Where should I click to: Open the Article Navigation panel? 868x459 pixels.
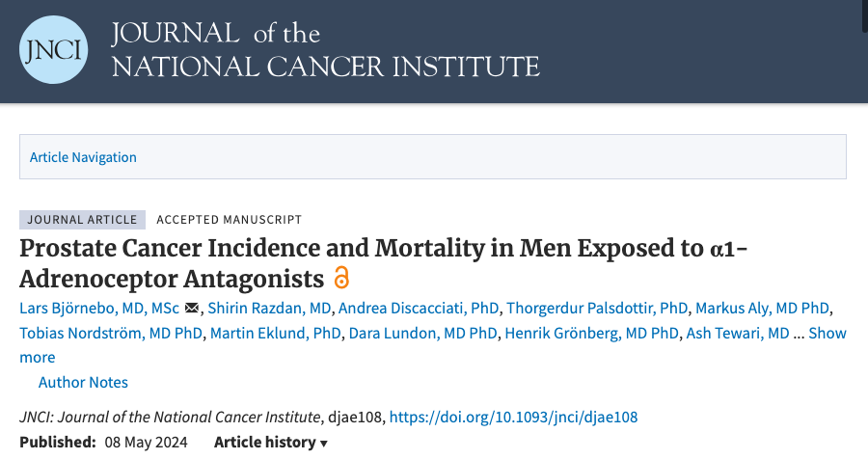tap(83, 157)
